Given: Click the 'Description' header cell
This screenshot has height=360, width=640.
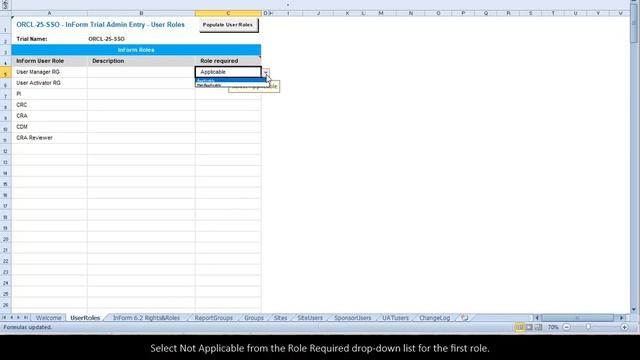Looking at the screenshot, I should [x=141, y=61].
